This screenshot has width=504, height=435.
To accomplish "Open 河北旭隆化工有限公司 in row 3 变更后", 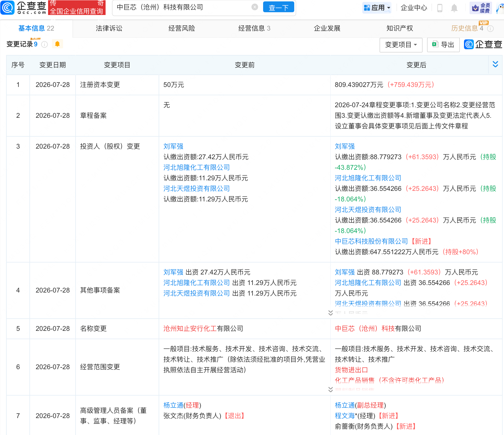I will (368, 178).
